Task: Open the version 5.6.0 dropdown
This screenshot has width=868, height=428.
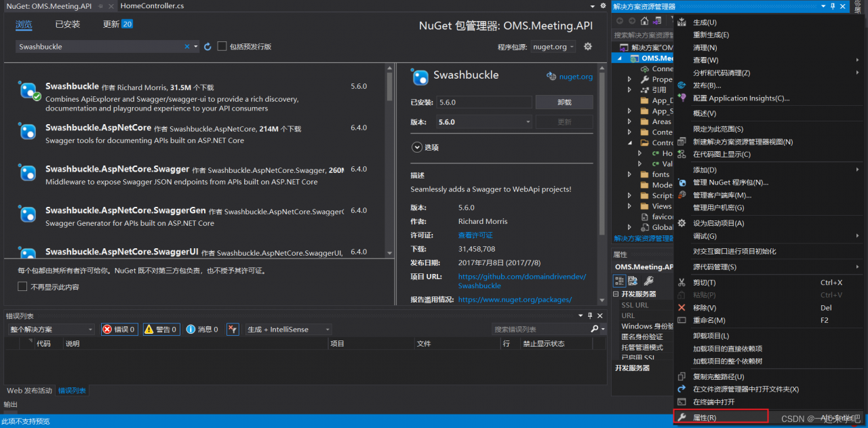Action: pyautogui.click(x=484, y=122)
